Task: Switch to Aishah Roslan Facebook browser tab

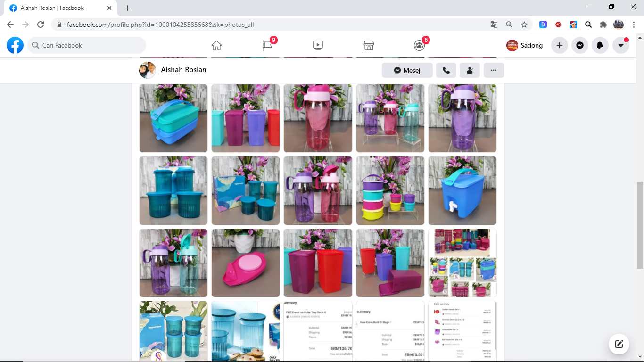Action: tap(58, 8)
